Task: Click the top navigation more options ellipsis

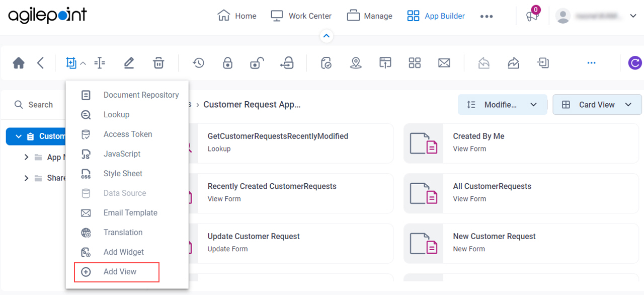Action: 487,16
